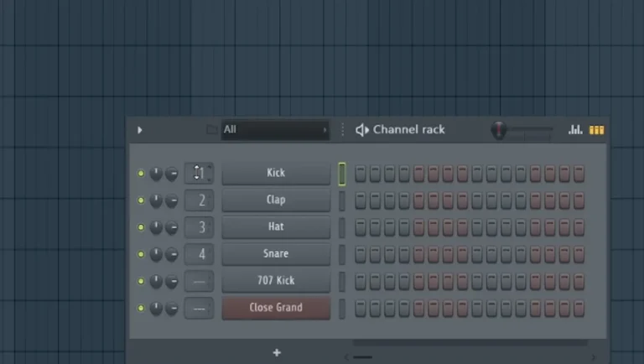Click the 707 Kick panning knob
Screen dimensions: 644x364
(x=156, y=281)
